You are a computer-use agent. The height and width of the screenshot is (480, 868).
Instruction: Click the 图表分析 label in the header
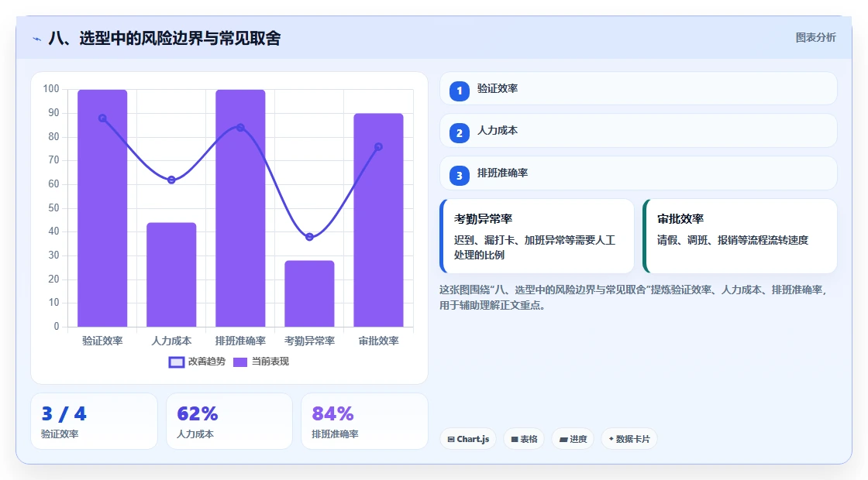coord(815,38)
